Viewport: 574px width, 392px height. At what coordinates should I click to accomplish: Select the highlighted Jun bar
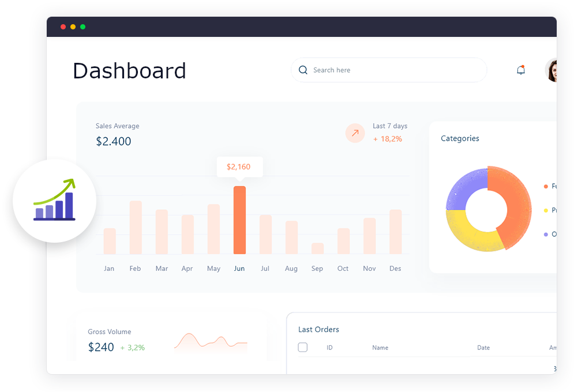coord(239,220)
